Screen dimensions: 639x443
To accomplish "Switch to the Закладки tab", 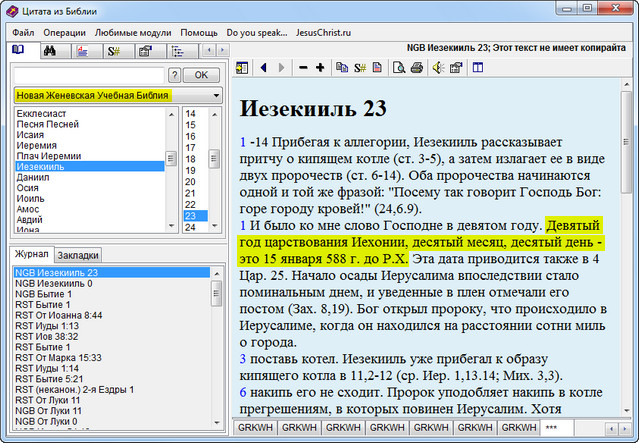I will click(77, 254).
